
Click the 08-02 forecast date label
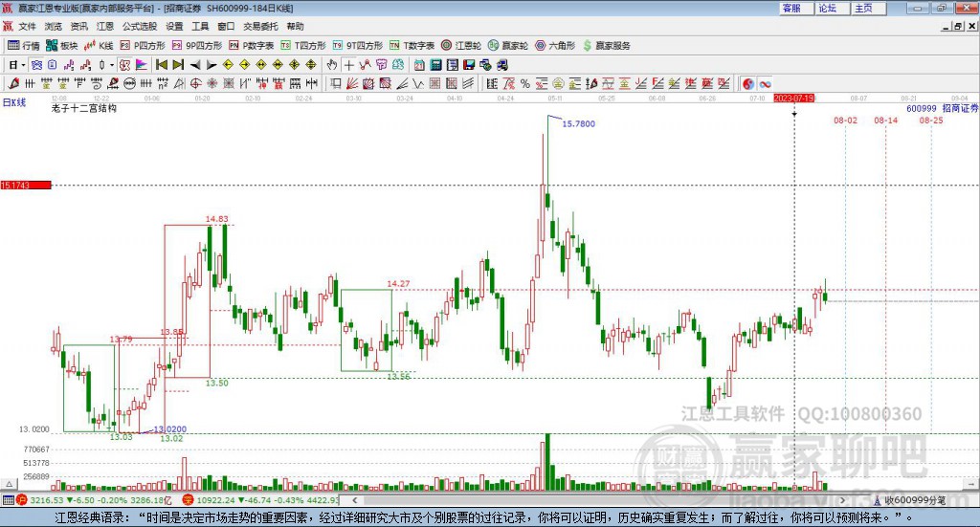click(845, 120)
